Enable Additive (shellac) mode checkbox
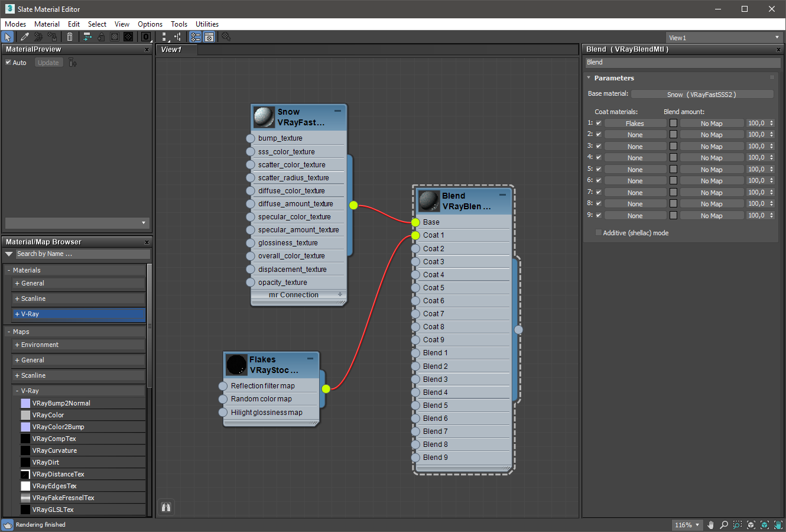 pos(598,233)
